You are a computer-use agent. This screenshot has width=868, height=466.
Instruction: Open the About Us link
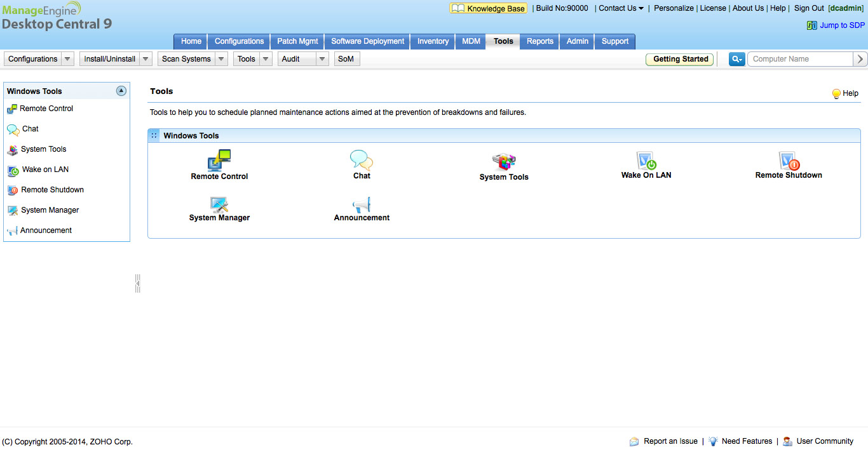(x=748, y=8)
